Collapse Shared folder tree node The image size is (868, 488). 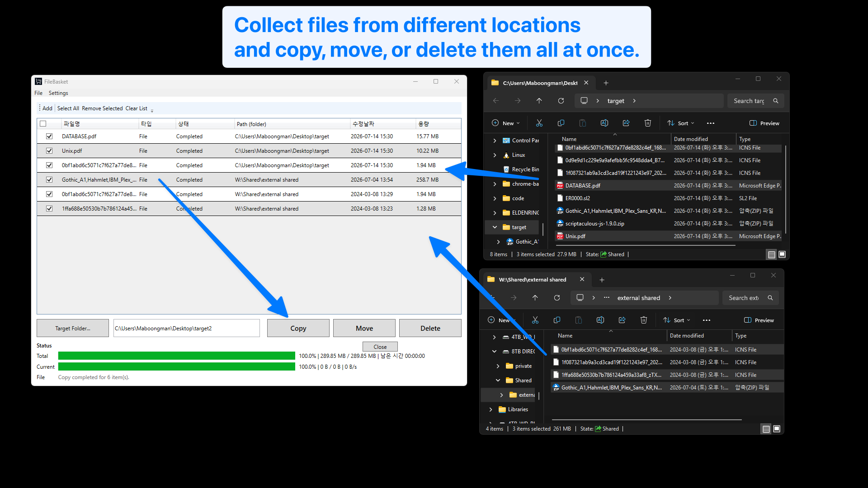click(498, 380)
